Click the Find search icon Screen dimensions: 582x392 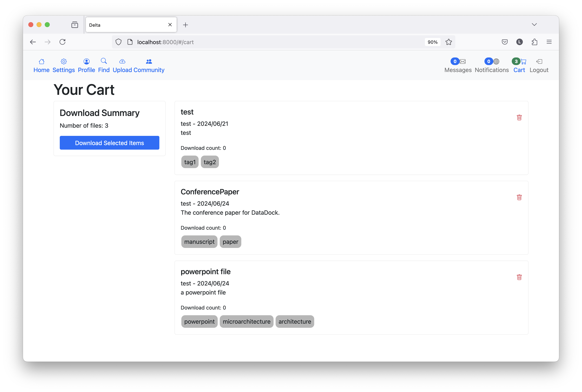104,61
